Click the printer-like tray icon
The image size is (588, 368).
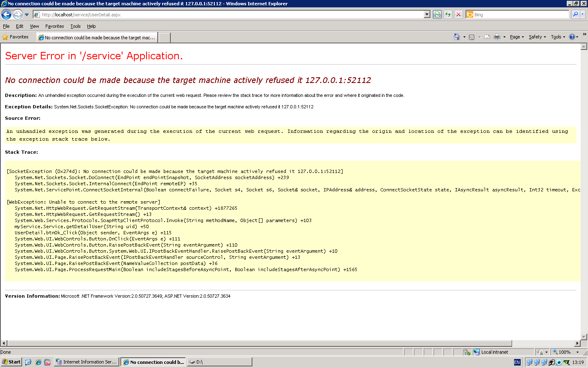coord(552,362)
